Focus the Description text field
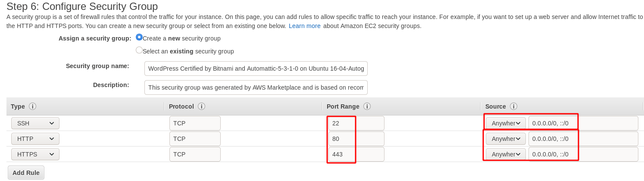The height and width of the screenshot is (181, 644). (256, 87)
